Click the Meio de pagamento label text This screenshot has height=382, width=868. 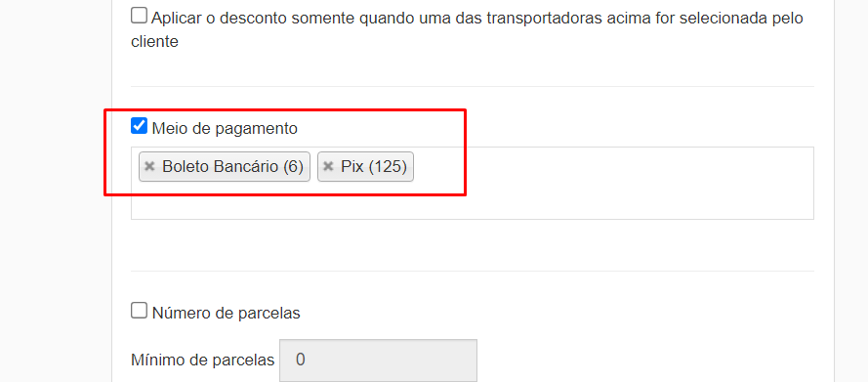225,129
